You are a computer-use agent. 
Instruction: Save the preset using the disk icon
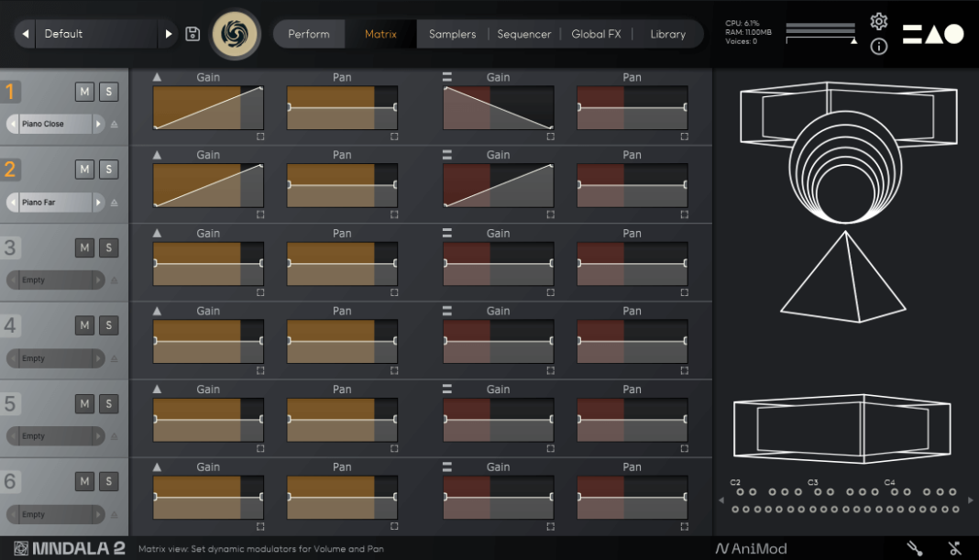click(192, 33)
